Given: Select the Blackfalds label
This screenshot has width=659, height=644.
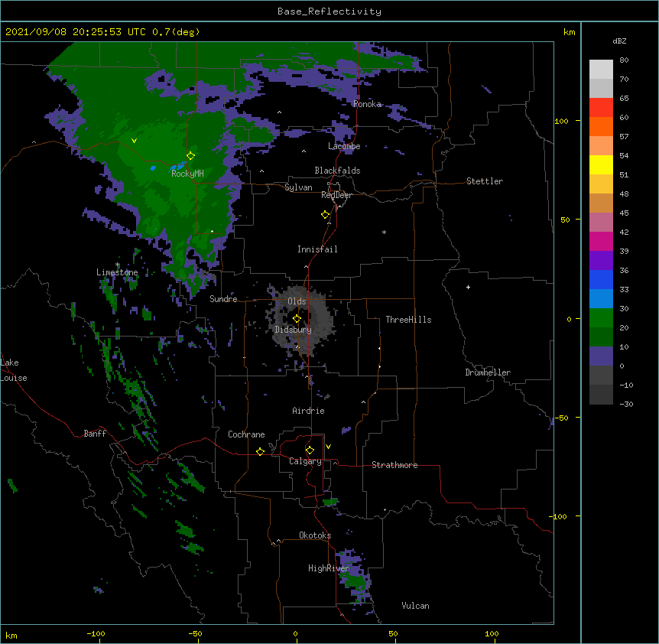Looking at the screenshot, I should point(337,171).
